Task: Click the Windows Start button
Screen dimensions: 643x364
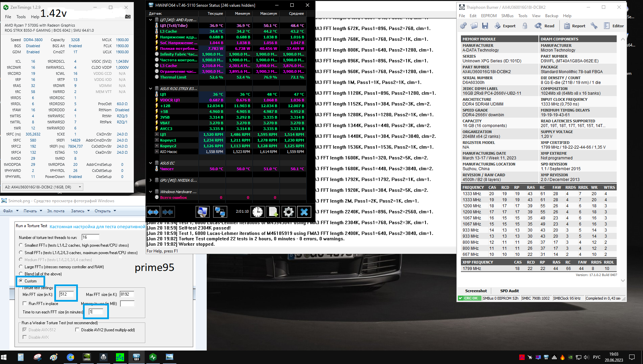Action: point(4,357)
